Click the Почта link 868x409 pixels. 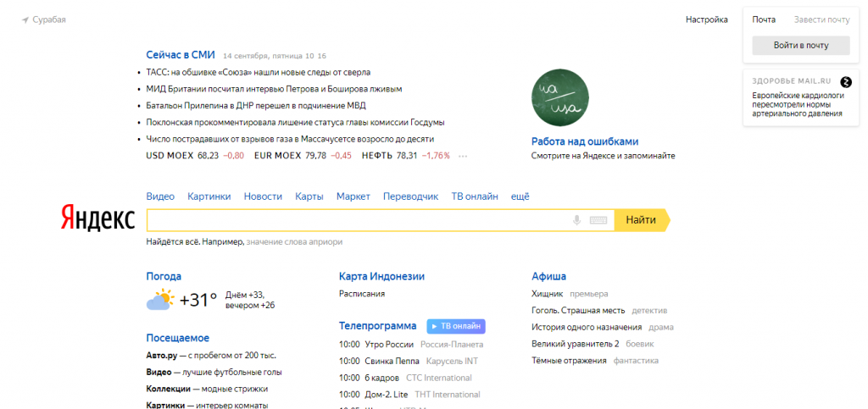click(x=764, y=19)
